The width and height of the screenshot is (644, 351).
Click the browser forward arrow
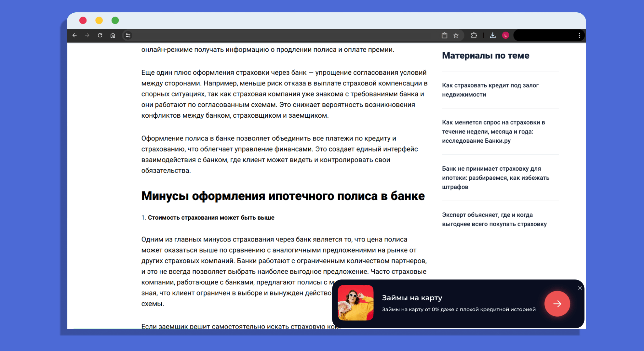coord(87,35)
